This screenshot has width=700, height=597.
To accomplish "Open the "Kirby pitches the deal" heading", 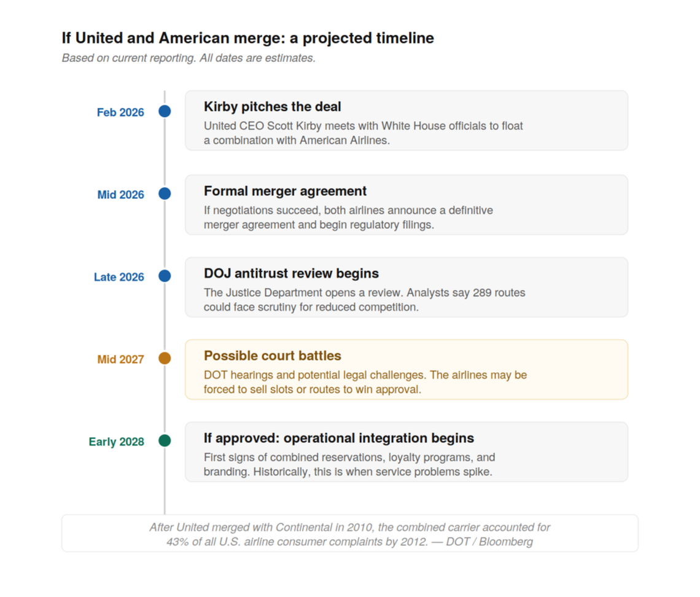I will pos(272,107).
